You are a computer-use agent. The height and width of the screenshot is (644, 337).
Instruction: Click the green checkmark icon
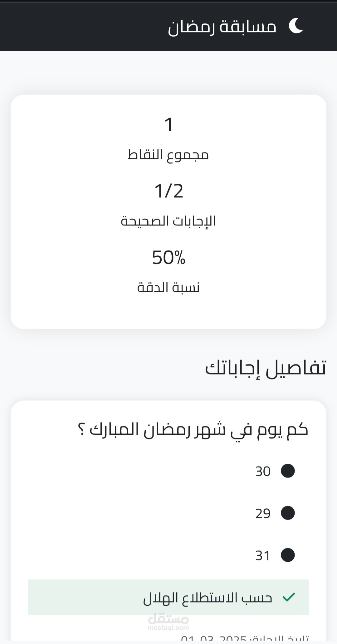[288, 597]
